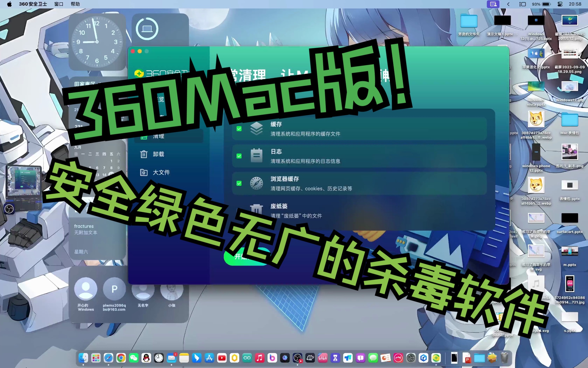Select the plwms2096q contact avatar
Viewport: 588px width, 368px height.
click(x=114, y=289)
